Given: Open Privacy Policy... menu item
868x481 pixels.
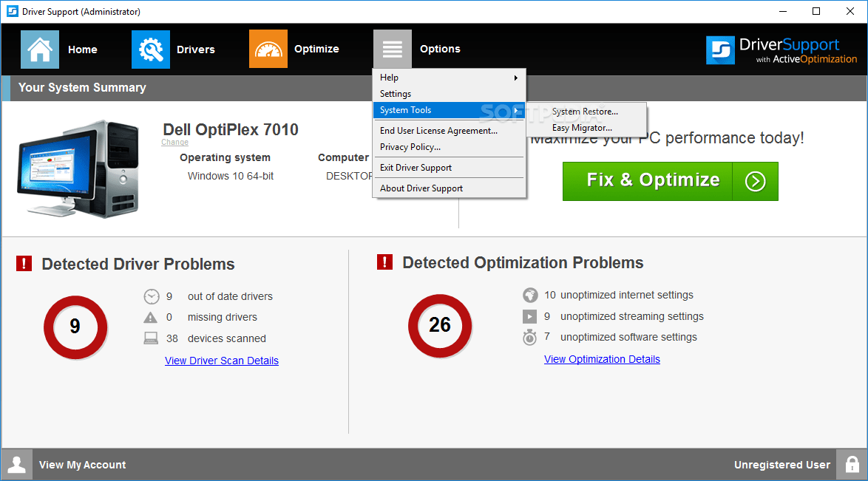Looking at the screenshot, I should (449, 147).
